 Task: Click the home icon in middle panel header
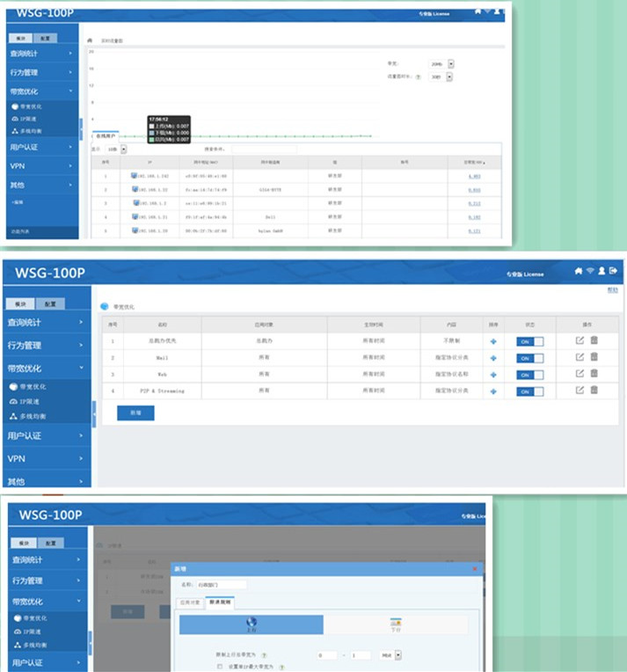coord(578,271)
